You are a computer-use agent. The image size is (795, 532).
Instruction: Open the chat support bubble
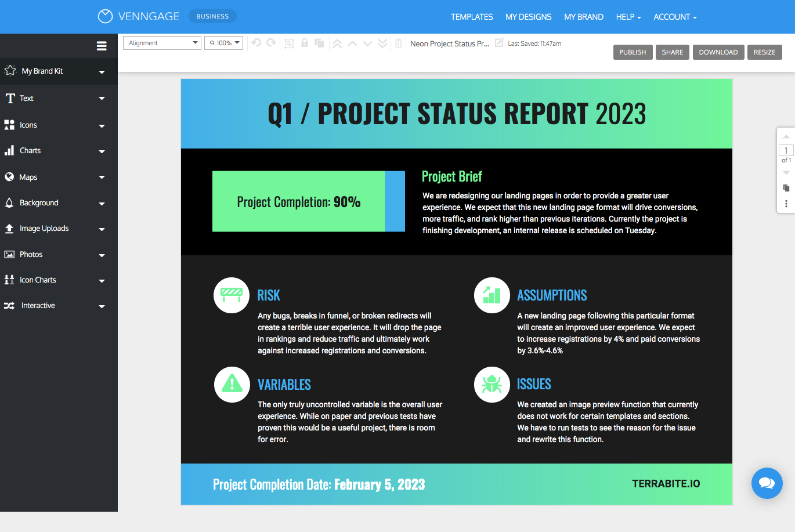click(767, 483)
